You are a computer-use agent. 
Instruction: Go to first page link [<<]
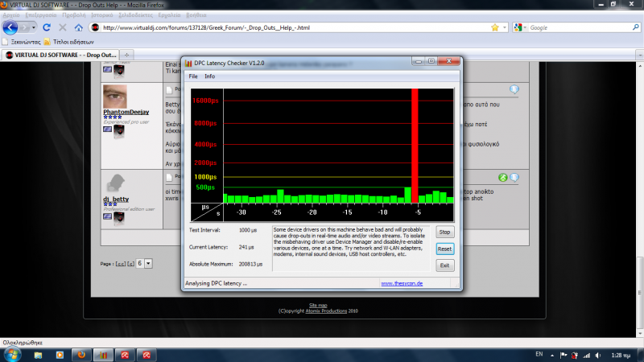click(120, 264)
